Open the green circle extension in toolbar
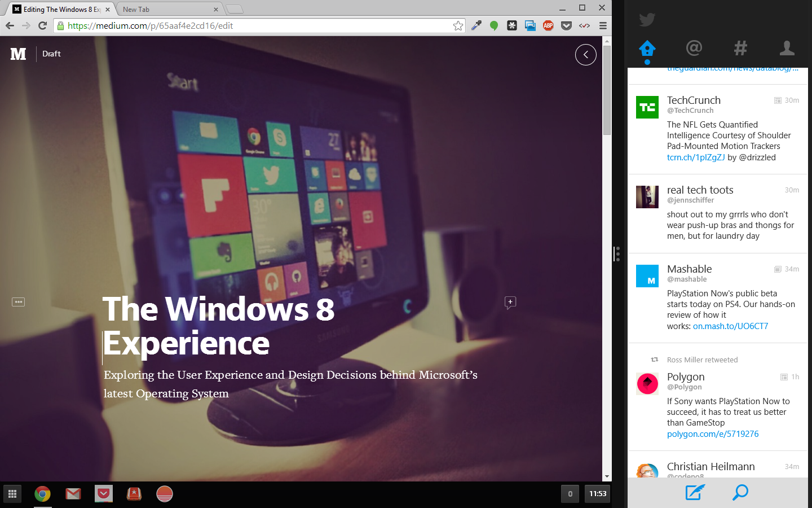Screen dimensions: 812x508 click(494, 25)
